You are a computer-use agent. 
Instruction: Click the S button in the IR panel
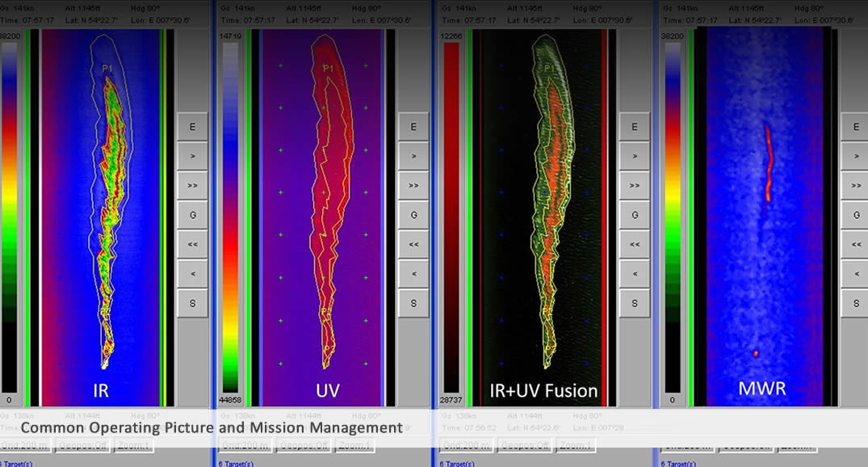(192, 303)
